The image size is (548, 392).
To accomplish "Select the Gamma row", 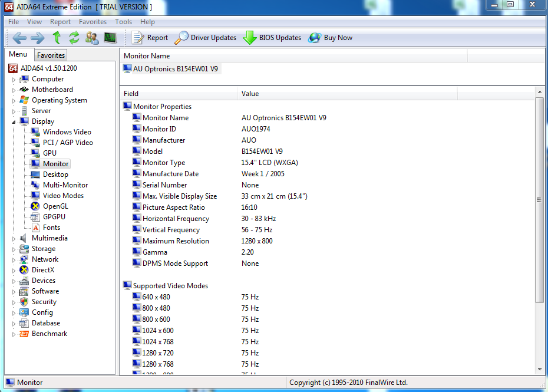I will tap(328, 252).
